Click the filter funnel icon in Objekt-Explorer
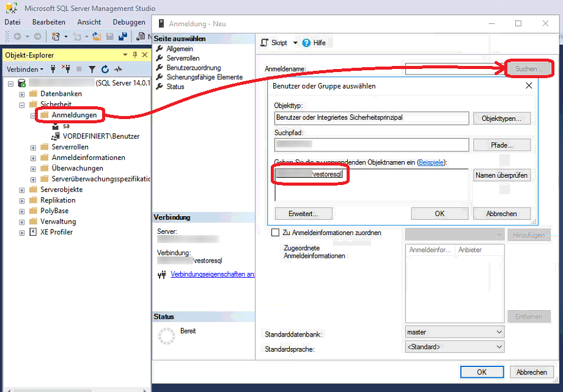The height and width of the screenshot is (392, 563). (92, 70)
